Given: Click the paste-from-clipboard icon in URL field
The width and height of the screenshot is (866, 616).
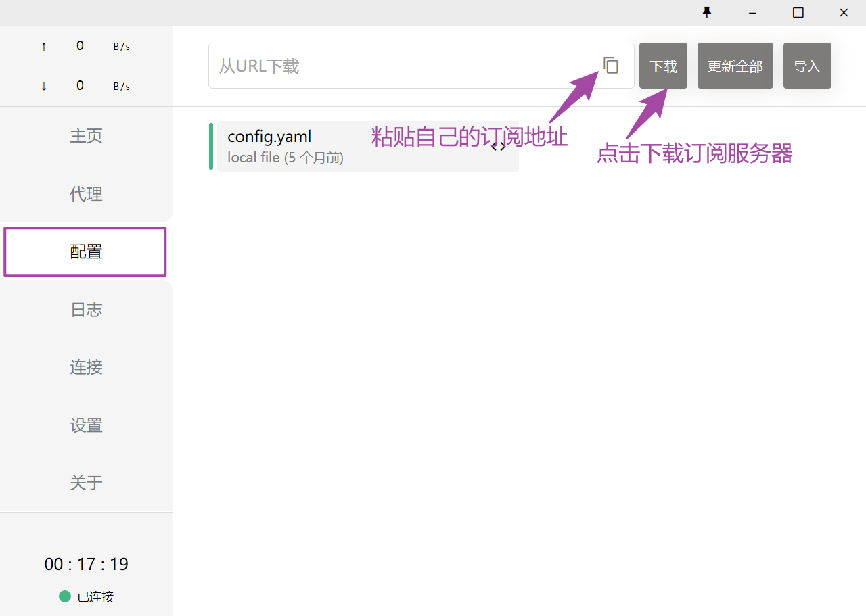Looking at the screenshot, I should [x=611, y=66].
